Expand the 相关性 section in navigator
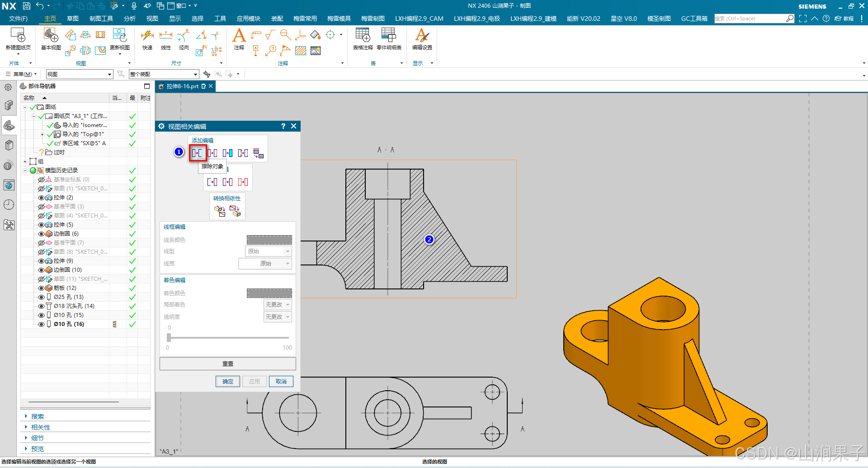The image size is (868, 468). click(26, 427)
